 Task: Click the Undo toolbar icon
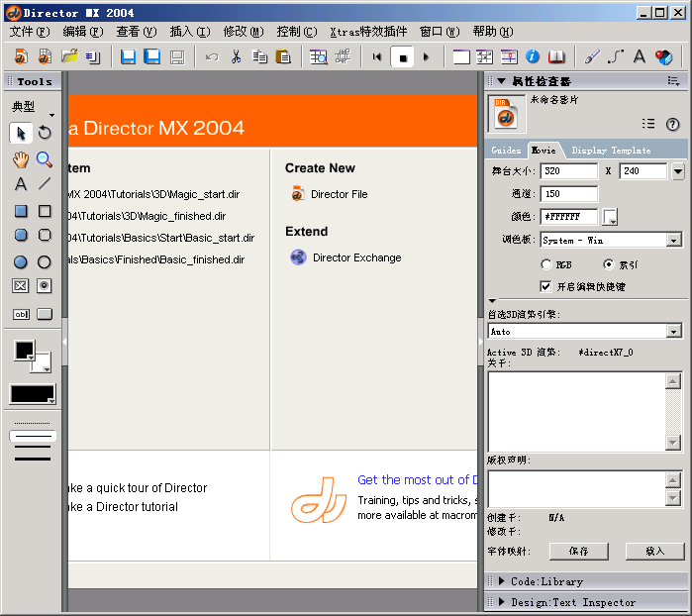pyautogui.click(x=212, y=57)
